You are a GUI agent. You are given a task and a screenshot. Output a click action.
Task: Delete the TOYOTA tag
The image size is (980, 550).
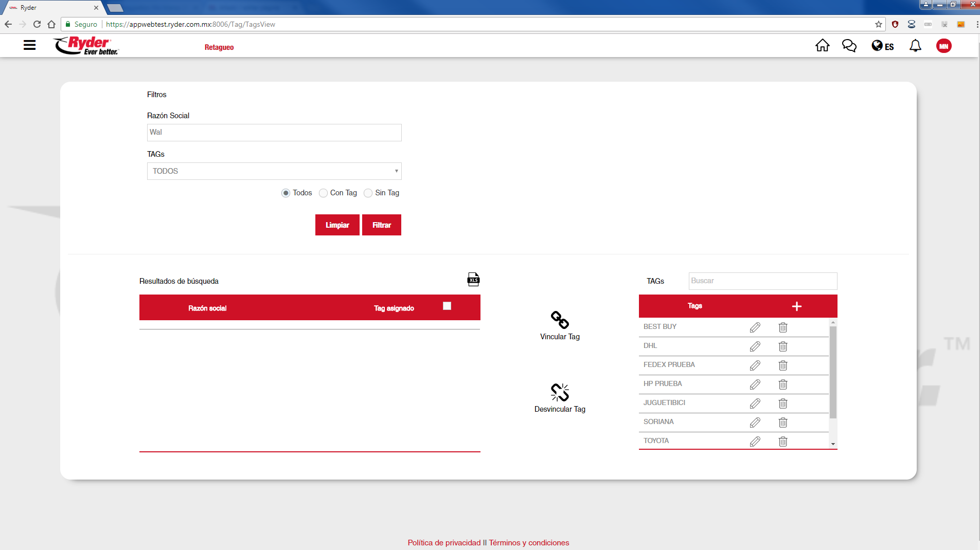pyautogui.click(x=783, y=442)
